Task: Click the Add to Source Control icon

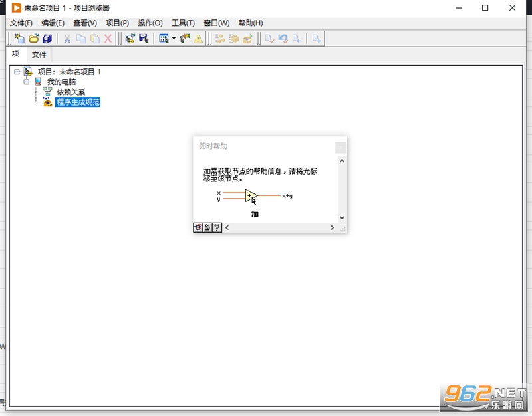Action: [317, 39]
